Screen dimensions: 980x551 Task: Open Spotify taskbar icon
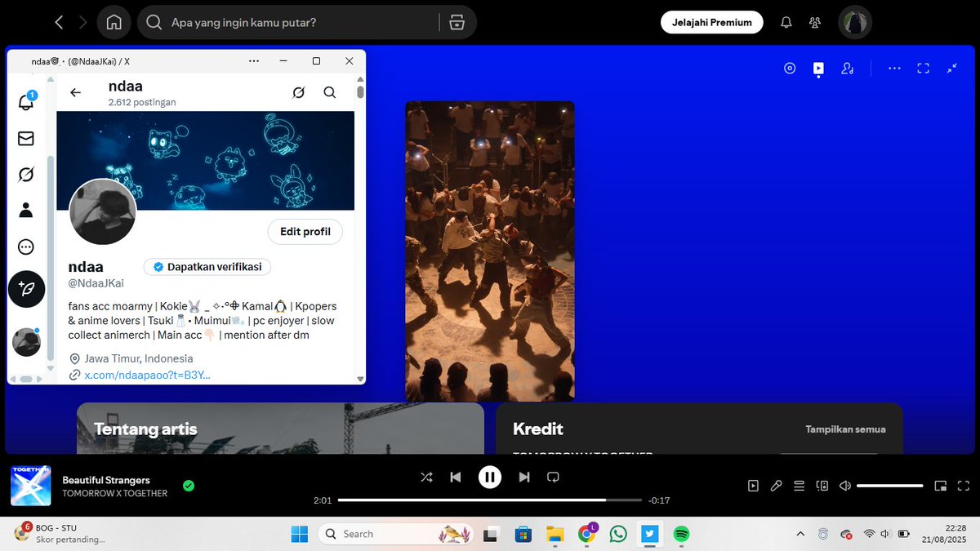click(x=681, y=534)
